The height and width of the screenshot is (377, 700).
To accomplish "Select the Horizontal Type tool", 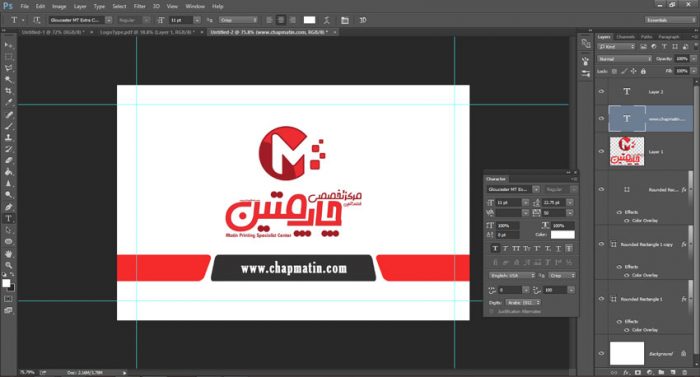I will (x=8, y=218).
